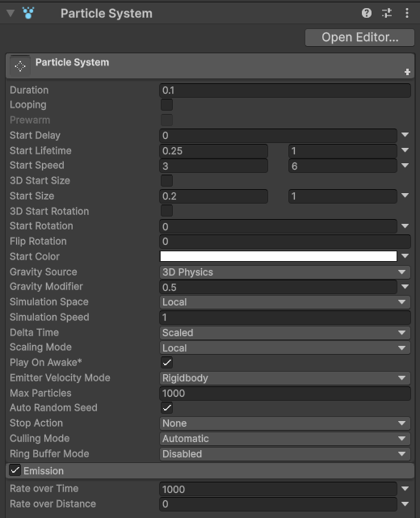Click the Max Particles input field

click(285, 393)
